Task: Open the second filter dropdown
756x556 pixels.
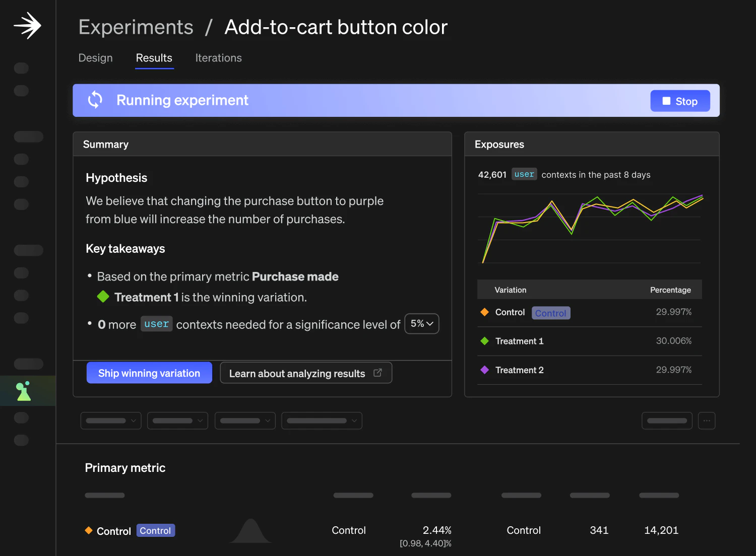Action: (x=177, y=421)
